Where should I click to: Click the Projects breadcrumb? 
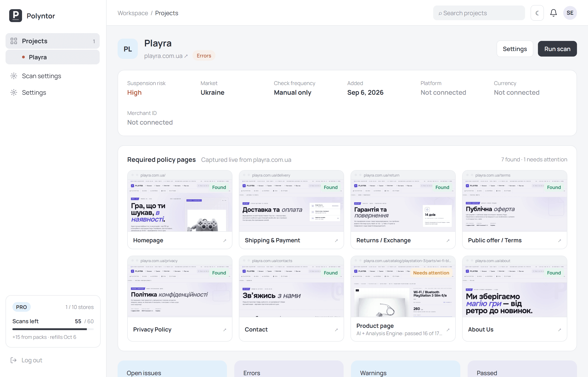coord(167,13)
